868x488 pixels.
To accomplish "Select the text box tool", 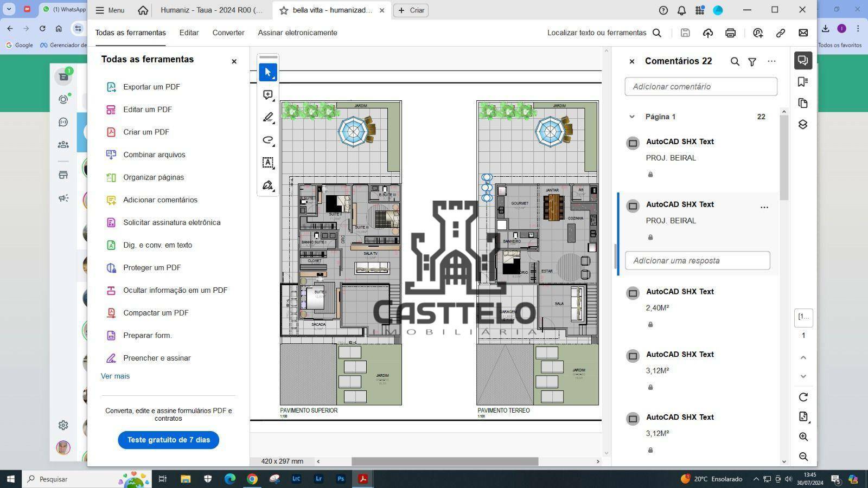I will coord(268,163).
